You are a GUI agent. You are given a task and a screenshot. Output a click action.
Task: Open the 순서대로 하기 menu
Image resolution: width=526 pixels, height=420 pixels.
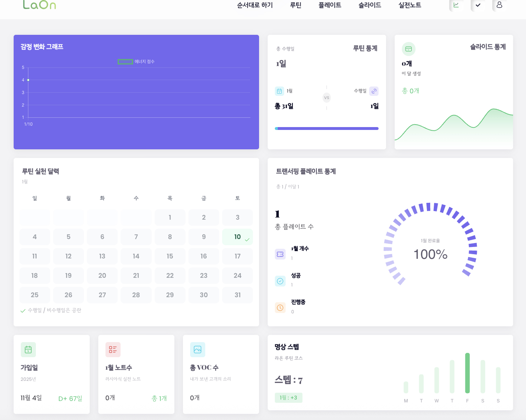point(255,5)
